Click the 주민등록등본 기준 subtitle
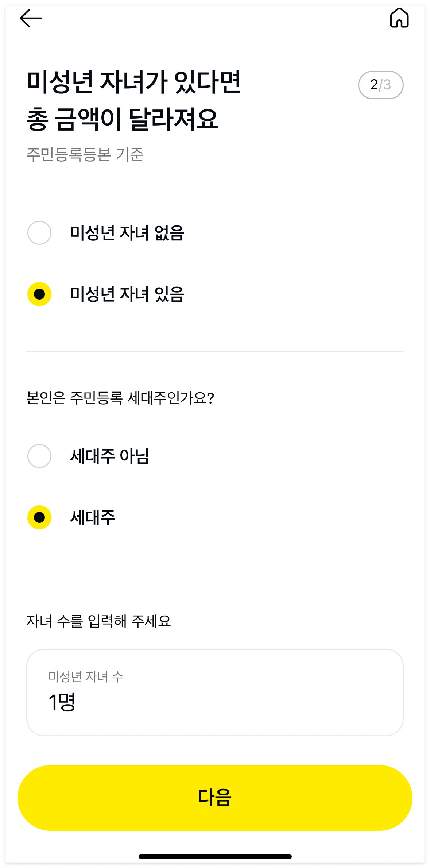Image resolution: width=430 pixels, height=868 pixels. pyautogui.click(x=85, y=154)
